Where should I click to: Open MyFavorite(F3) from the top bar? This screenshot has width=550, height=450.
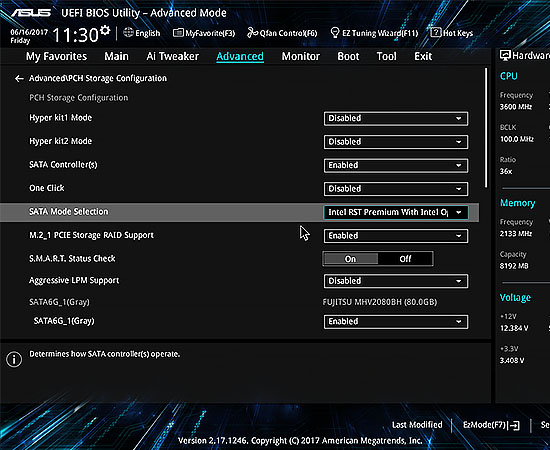click(x=204, y=33)
